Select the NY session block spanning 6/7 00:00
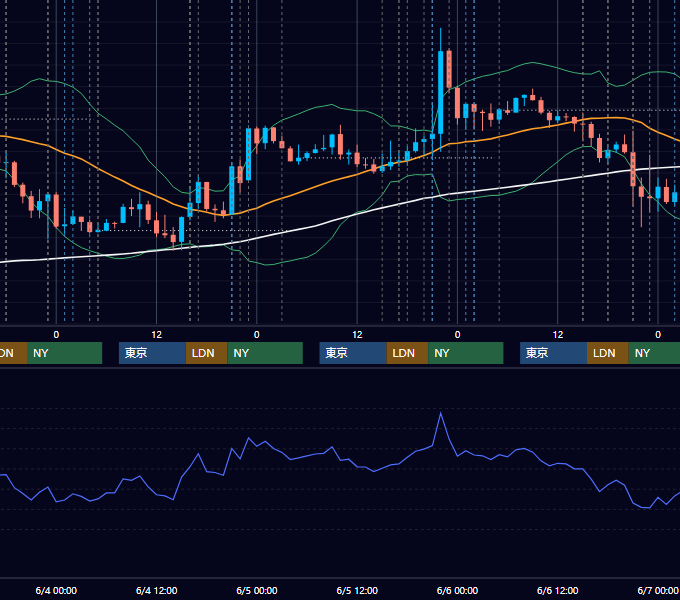 tap(654, 353)
